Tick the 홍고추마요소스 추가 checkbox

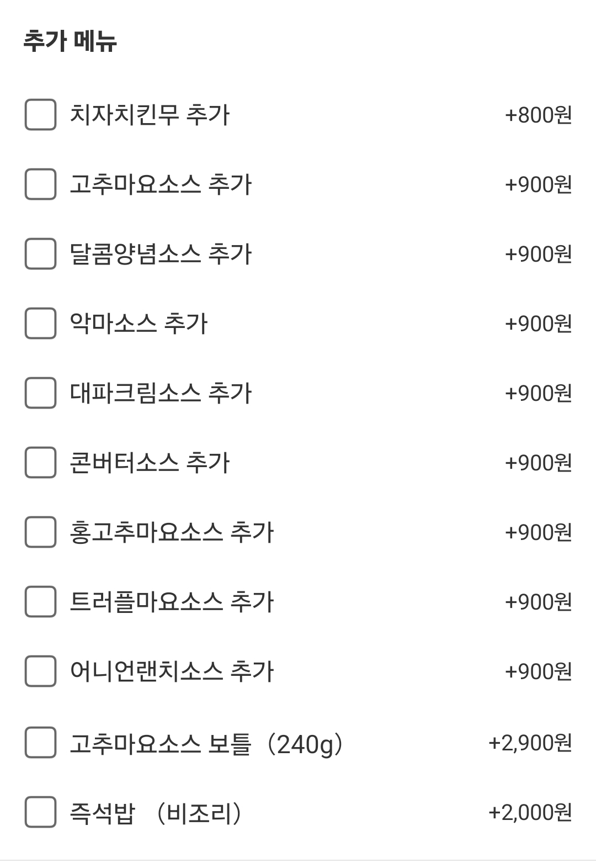tap(40, 532)
